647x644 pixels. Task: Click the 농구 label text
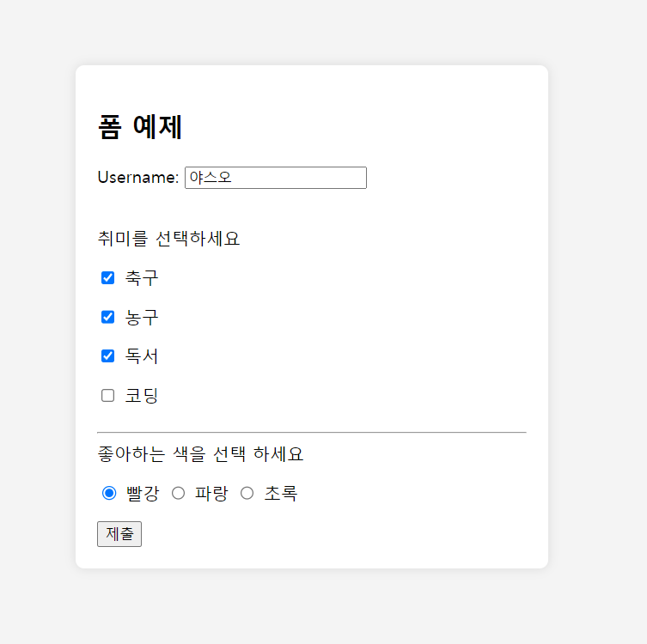(x=142, y=317)
